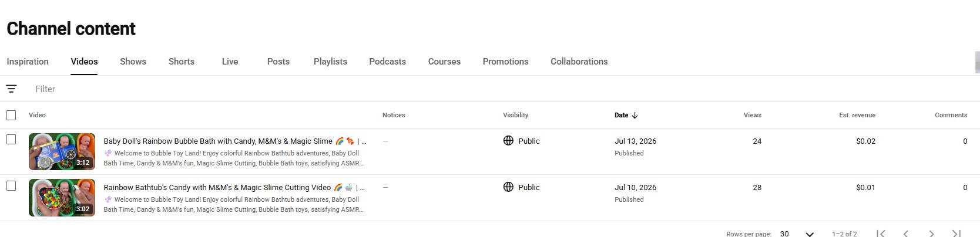Viewport: 980px width, 237px height.
Task: Click globe visibility icon for Baby Doll's video
Action: coord(509,141)
